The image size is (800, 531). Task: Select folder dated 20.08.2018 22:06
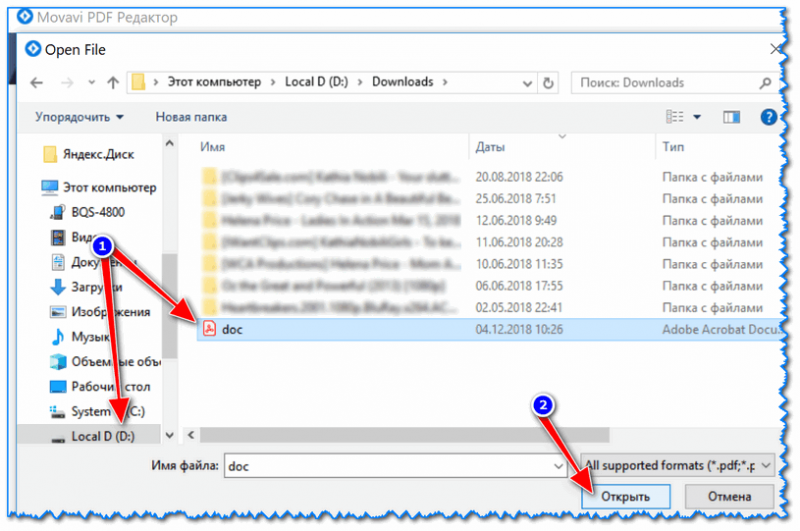click(488, 177)
